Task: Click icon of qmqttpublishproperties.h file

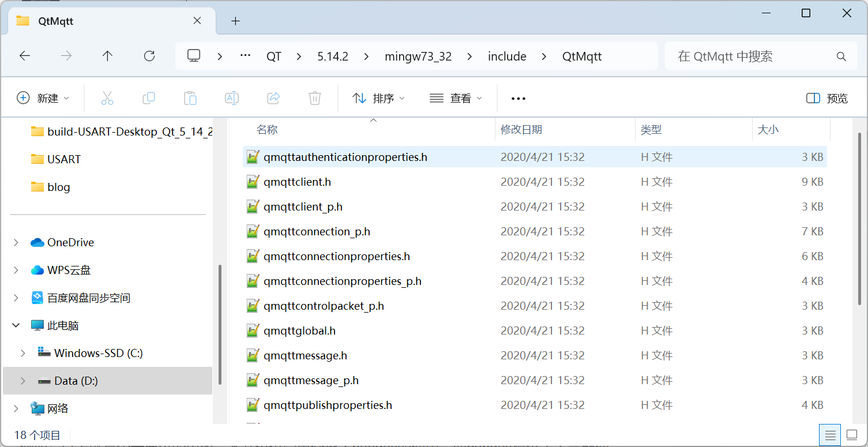Action: point(253,405)
